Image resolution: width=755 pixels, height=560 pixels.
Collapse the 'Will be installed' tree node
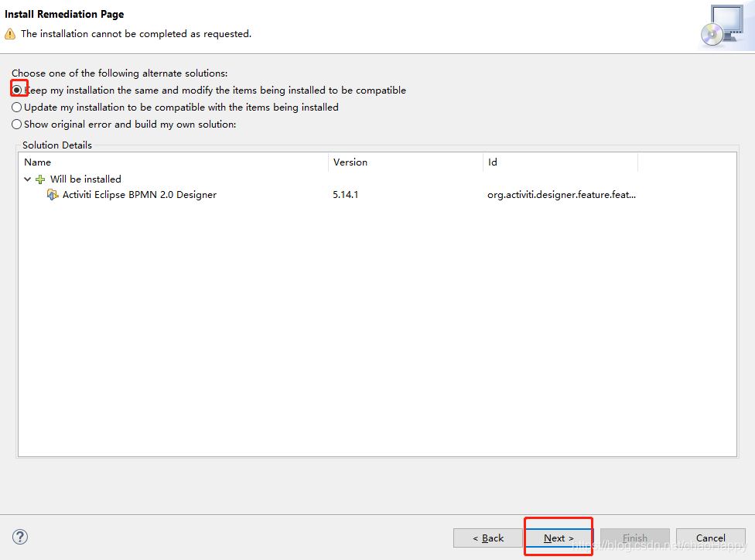coord(27,179)
